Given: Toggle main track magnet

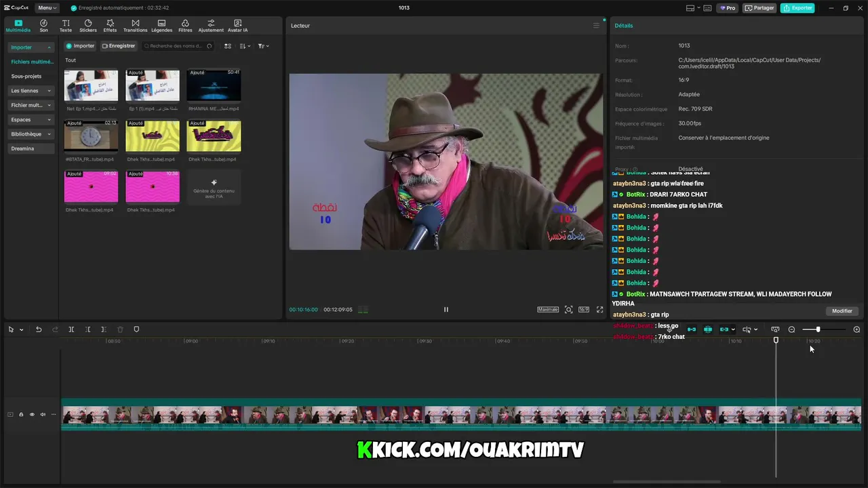Looking at the screenshot, I should pos(692,330).
